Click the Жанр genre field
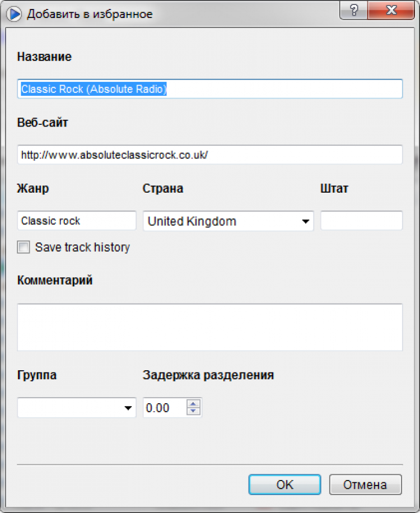 pyautogui.click(x=77, y=221)
